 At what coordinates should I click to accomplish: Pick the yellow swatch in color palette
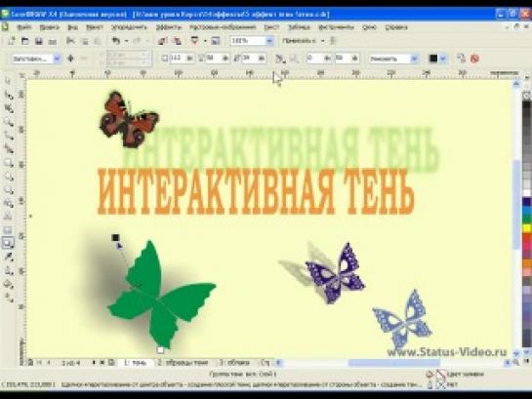tap(526, 228)
